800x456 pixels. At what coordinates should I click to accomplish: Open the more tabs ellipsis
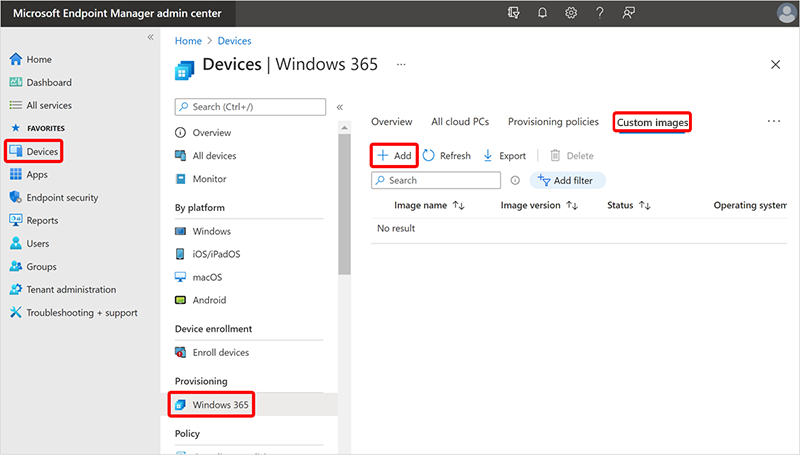(773, 121)
